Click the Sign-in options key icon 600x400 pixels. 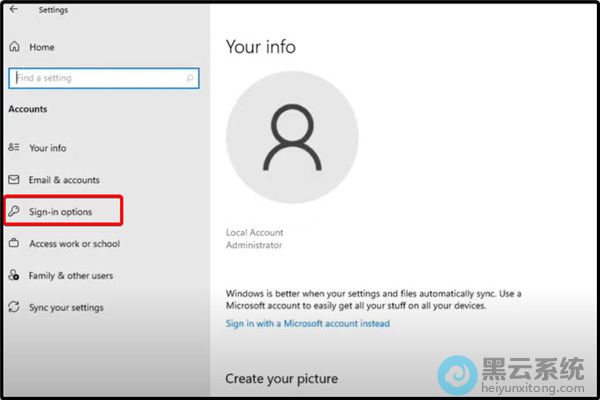point(14,212)
